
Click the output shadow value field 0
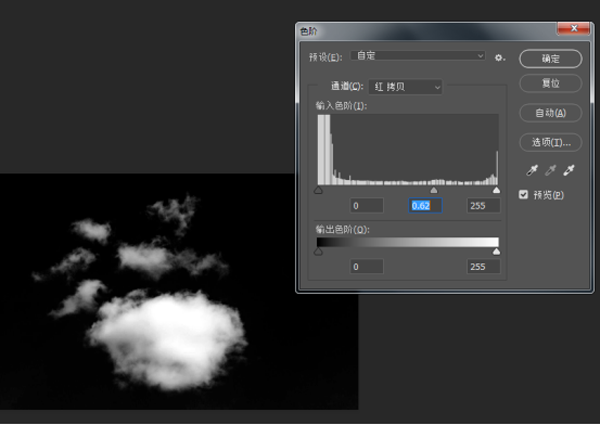(x=367, y=266)
